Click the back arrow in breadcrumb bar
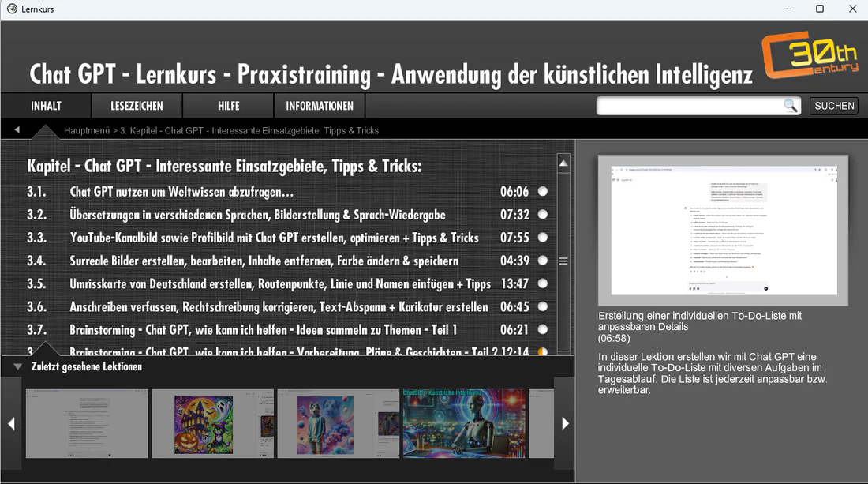The image size is (868, 484). click(x=17, y=129)
